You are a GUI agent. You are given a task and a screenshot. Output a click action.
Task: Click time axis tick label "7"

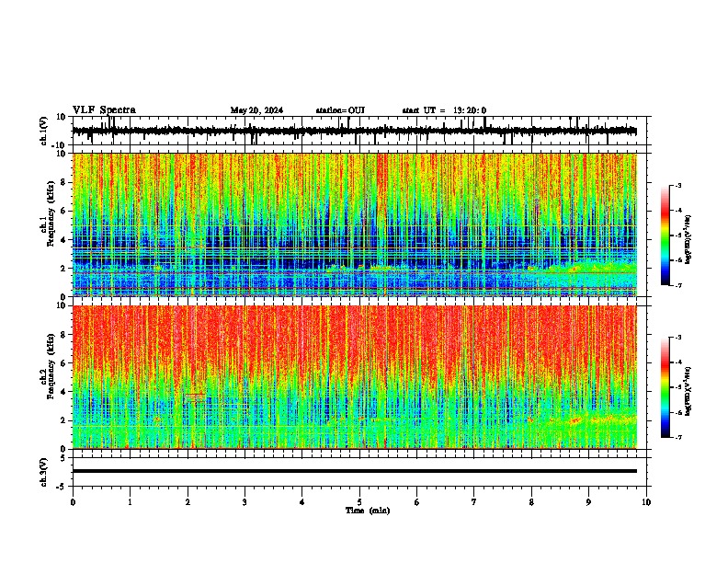(x=474, y=502)
